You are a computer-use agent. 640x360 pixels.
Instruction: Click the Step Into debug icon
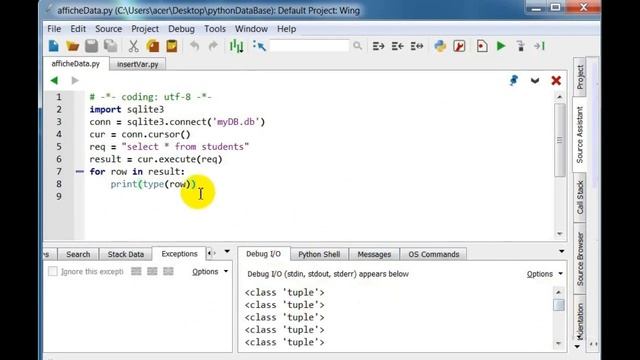[520, 46]
